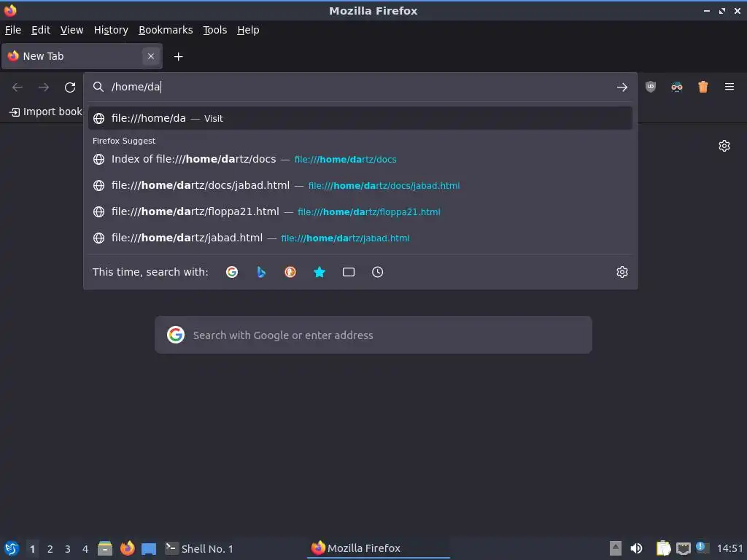Open the Firefox hamburger application menu
Image resolution: width=747 pixels, height=560 pixels.
729,87
